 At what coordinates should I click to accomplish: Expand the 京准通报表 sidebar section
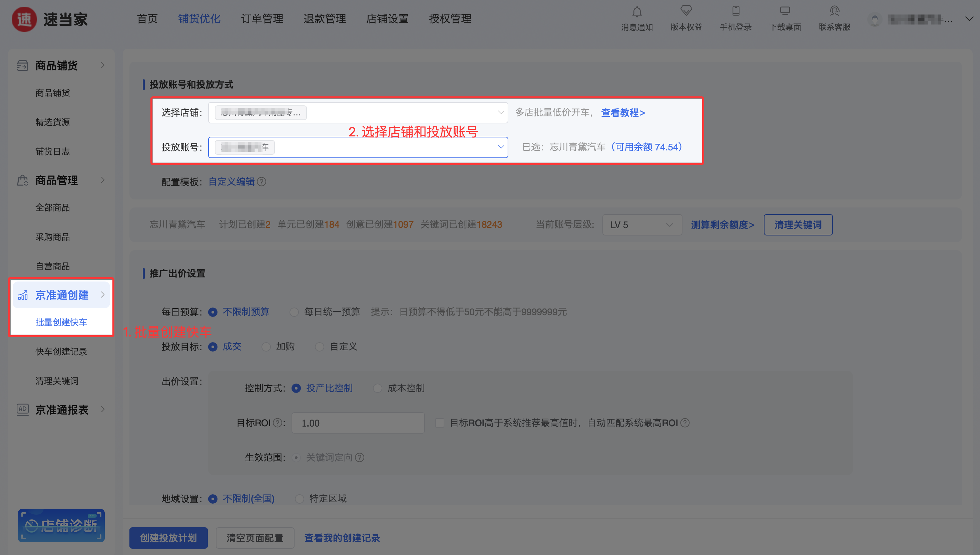[61, 410]
